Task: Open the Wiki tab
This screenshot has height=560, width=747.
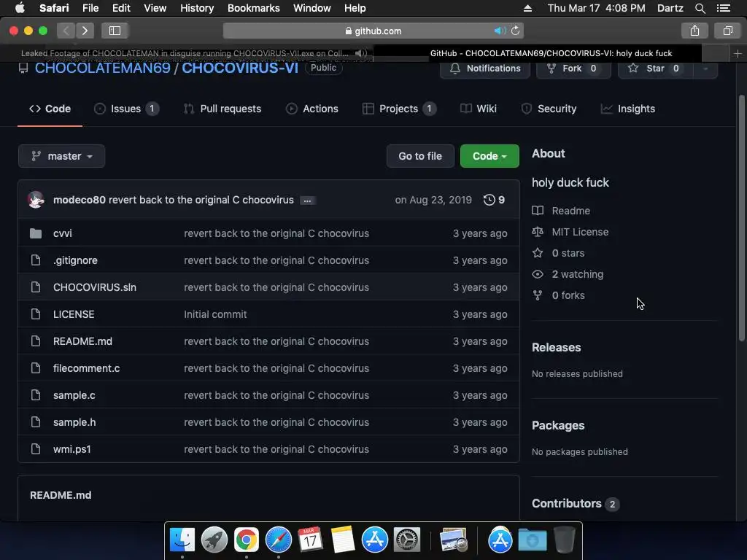Action: 479,109
